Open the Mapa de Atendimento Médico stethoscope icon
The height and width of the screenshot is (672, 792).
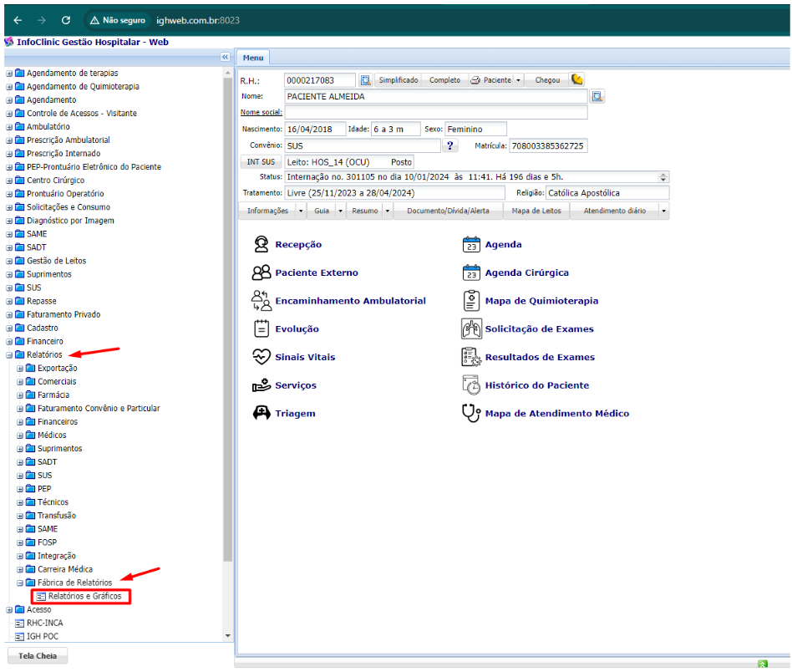(x=471, y=413)
